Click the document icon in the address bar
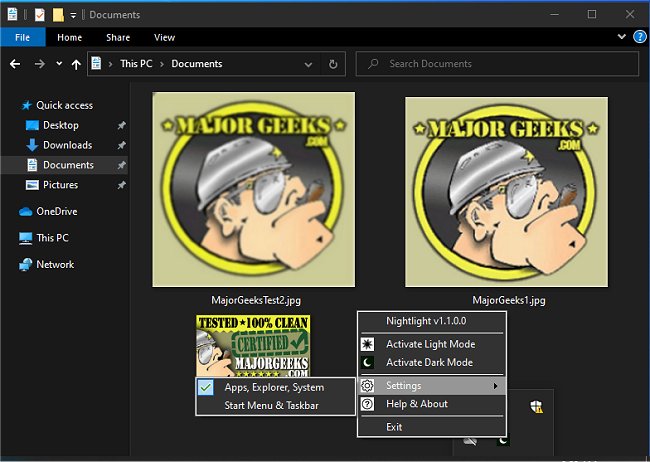The image size is (650, 462). 96,63
